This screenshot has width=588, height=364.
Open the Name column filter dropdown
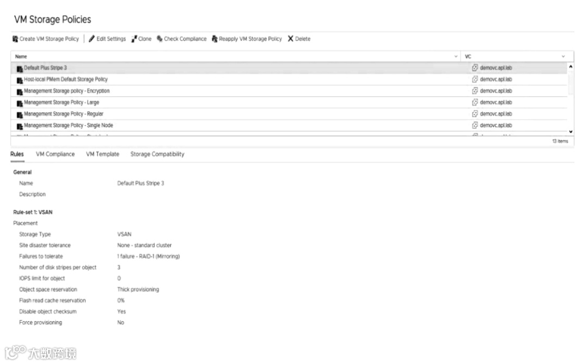tap(456, 57)
